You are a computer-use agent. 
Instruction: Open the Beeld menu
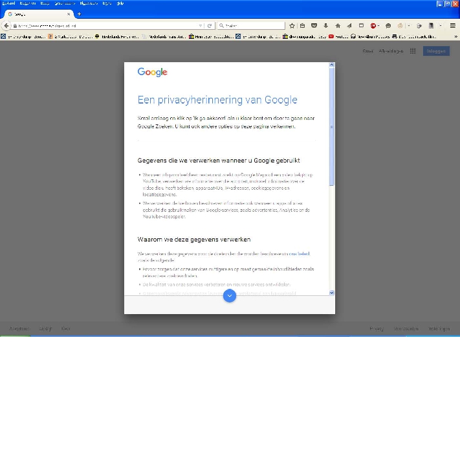pos(45,3)
